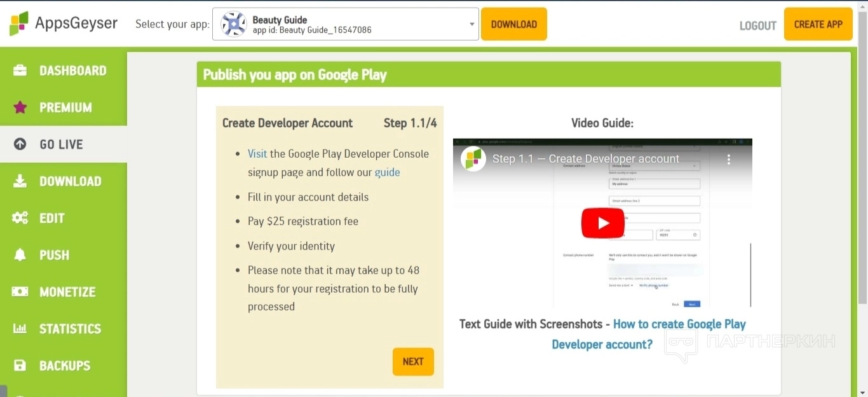Click the AppsGeyser logo icon
This screenshot has width=868, height=397.
(19, 24)
